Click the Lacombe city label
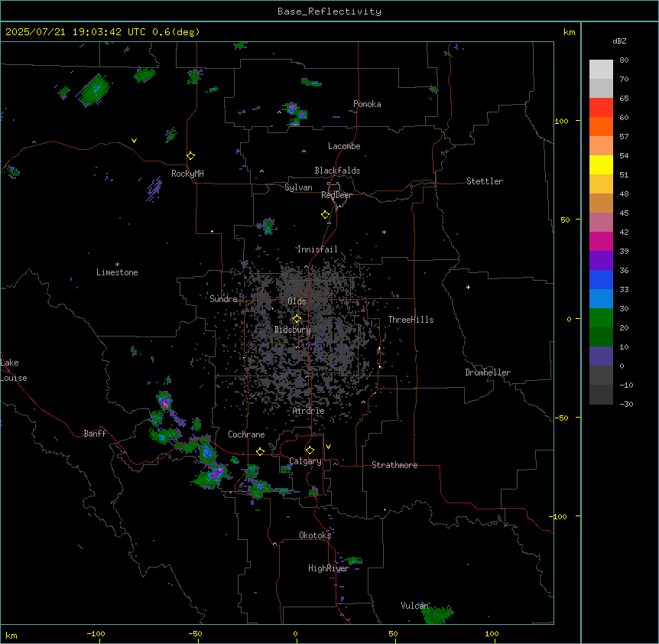The height and width of the screenshot is (644, 659). pyautogui.click(x=344, y=146)
